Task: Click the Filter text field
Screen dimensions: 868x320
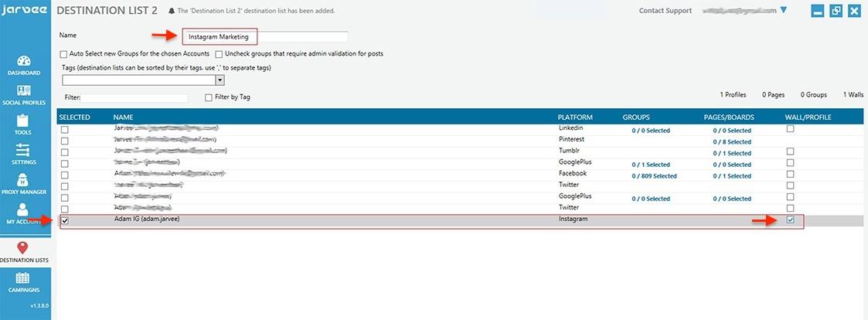Action: coord(134,97)
